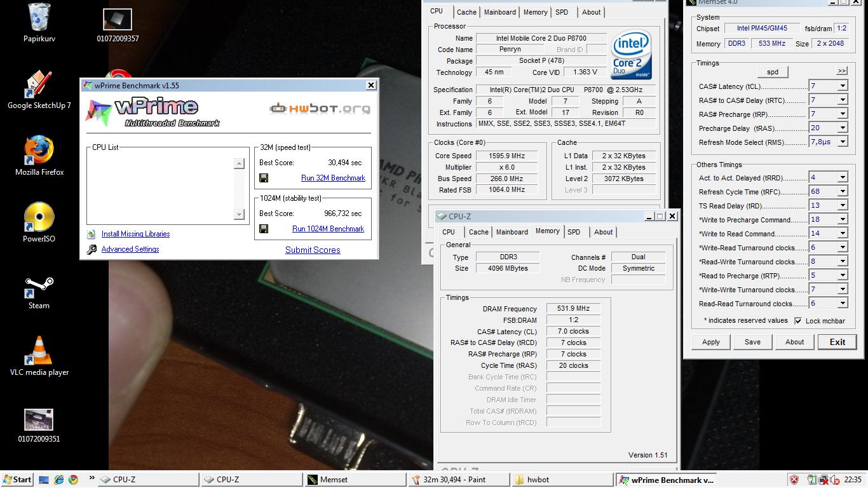Click the wPrime logo icon

point(98,112)
